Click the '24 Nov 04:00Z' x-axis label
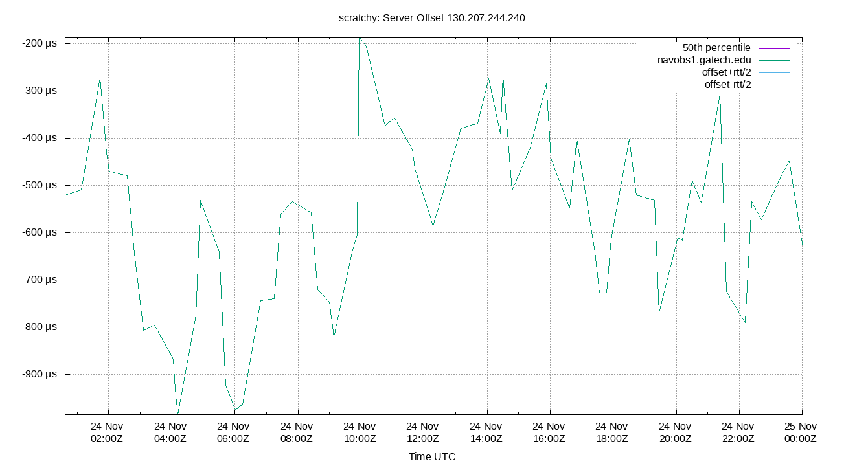The image size is (868, 466). point(170,432)
